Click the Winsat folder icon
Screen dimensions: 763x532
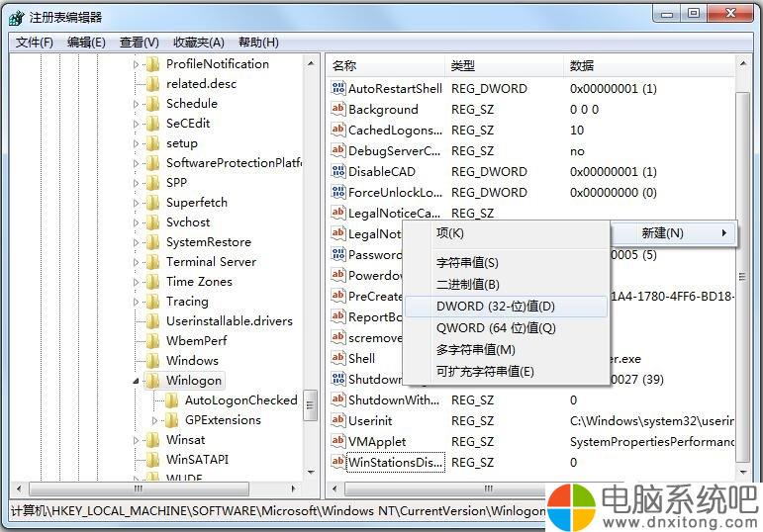(x=152, y=440)
